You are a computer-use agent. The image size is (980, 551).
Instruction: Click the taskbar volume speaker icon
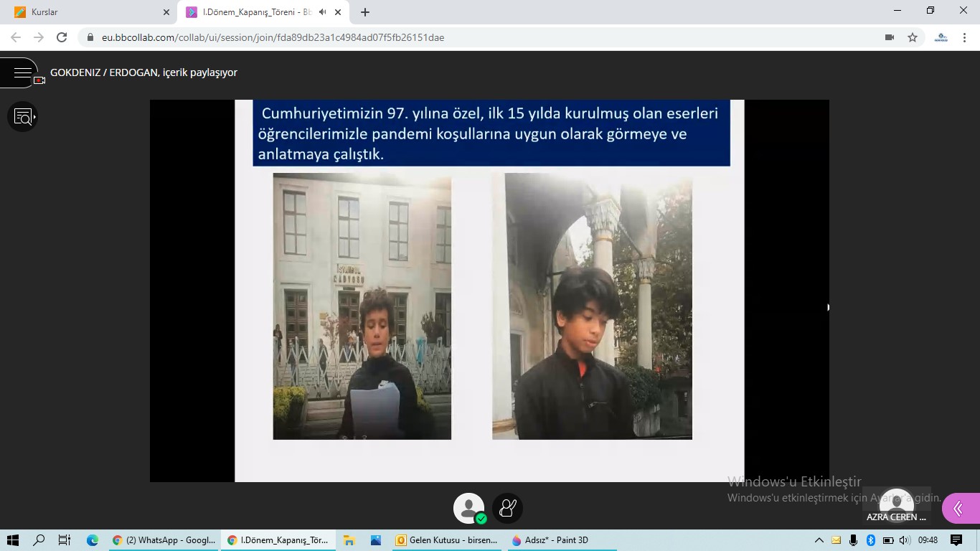tap(905, 540)
